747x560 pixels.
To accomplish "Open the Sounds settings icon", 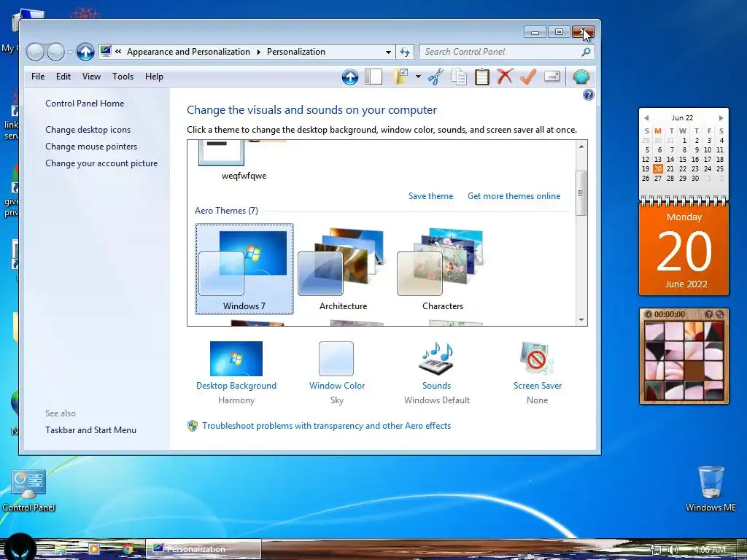I will [x=436, y=359].
